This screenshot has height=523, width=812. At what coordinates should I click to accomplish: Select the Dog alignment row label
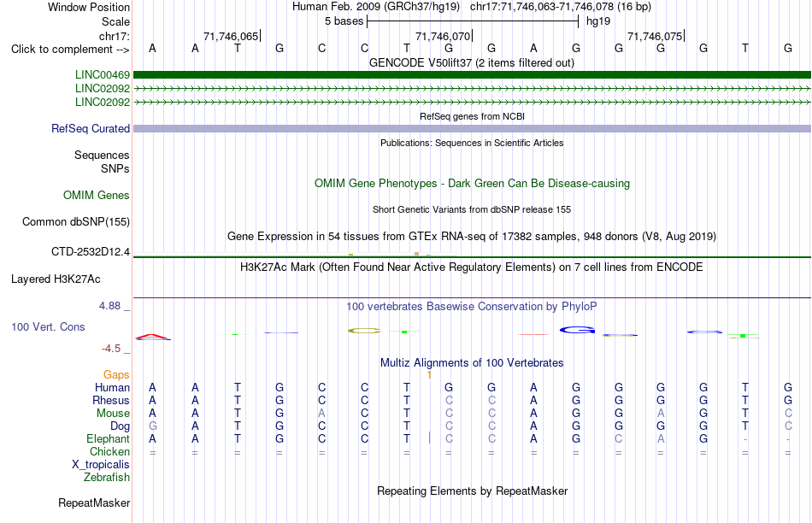[x=120, y=426]
